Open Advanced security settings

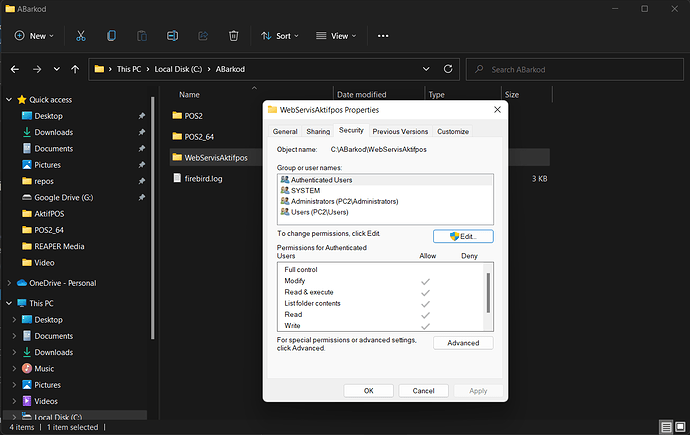click(x=463, y=343)
